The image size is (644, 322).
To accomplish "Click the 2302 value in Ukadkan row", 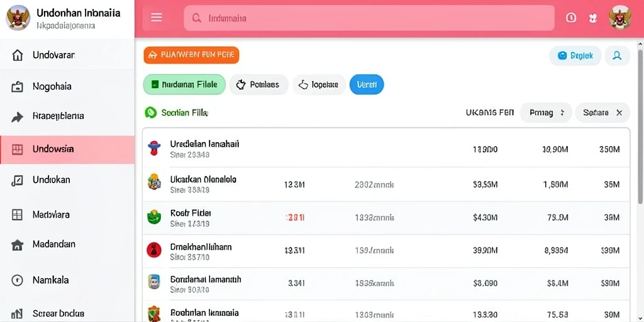I will [374, 185].
